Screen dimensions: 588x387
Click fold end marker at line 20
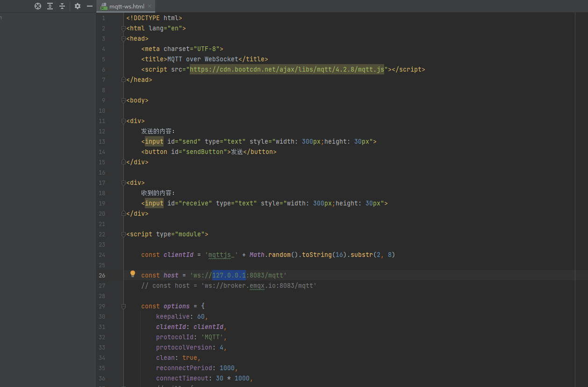pos(123,214)
